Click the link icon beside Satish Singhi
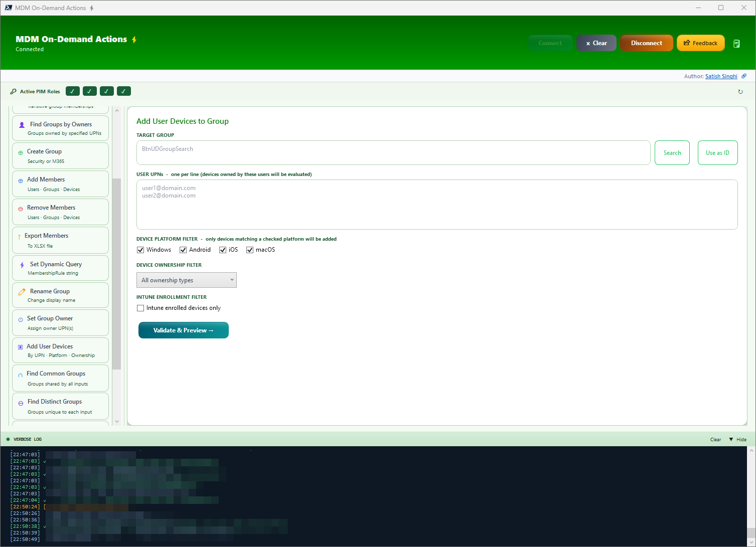The width and height of the screenshot is (756, 547). coord(744,76)
